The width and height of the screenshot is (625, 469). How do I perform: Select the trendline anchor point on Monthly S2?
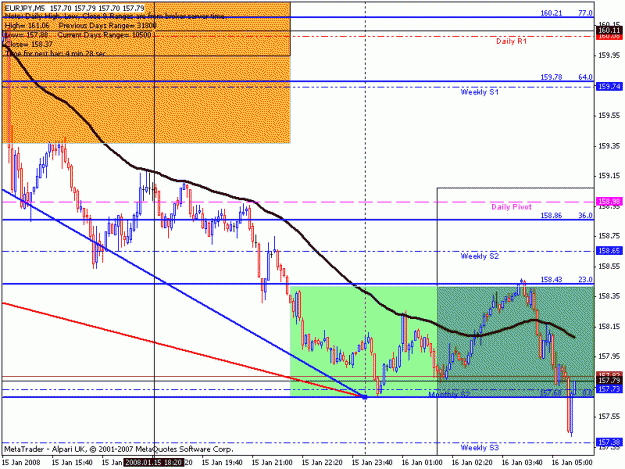(365, 397)
